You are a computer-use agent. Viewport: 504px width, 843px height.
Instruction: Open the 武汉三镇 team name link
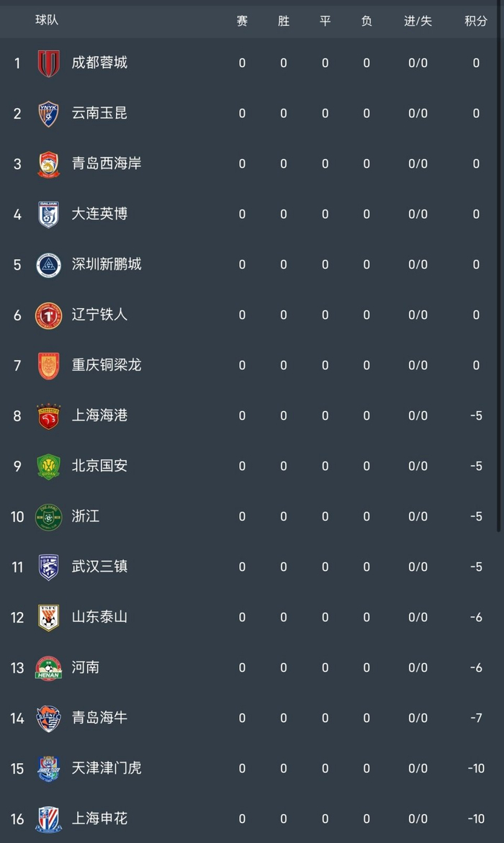[x=99, y=567]
